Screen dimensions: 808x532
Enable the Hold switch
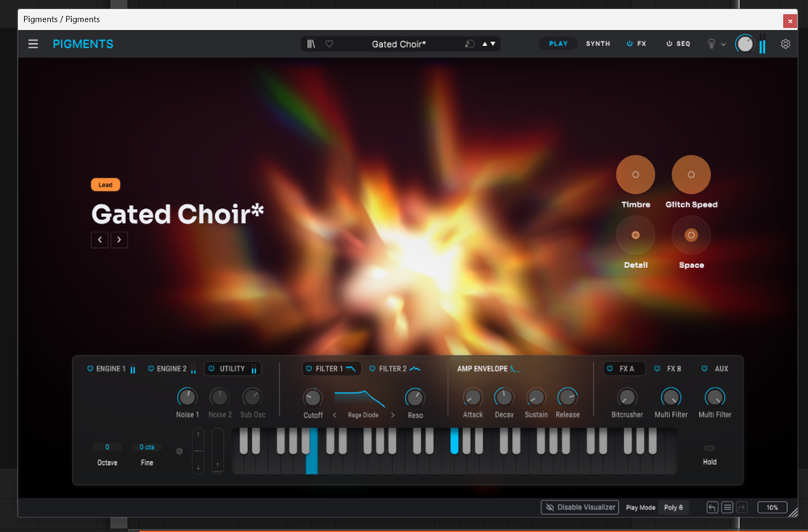click(x=709, y=448)
